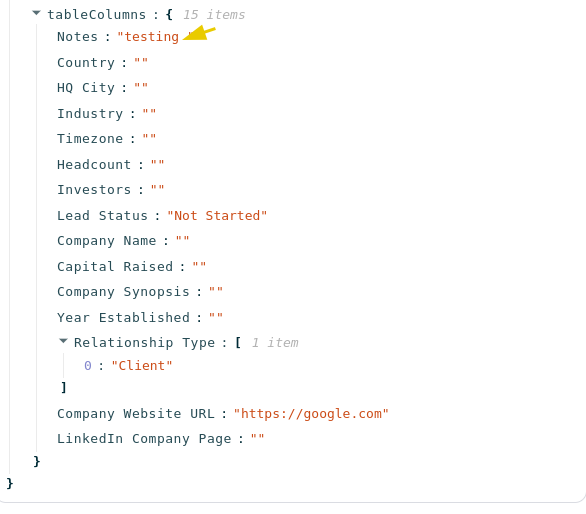Select the LinkedIn Company Page key
Image resolution: width=586 pixels, height=514 pixels.
(x=144, y=438)
